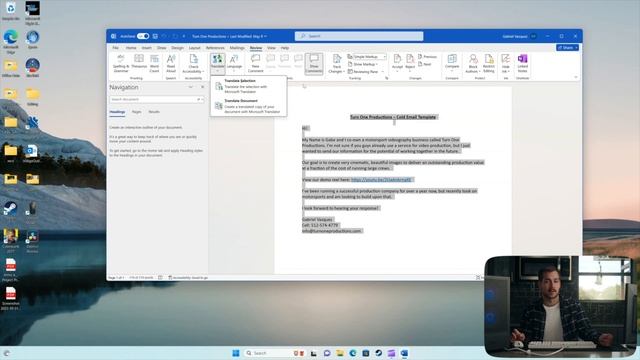Click the Word title bar Search box
The height and width of the screenshot is (360, 640).
click(x=359, y=36)
